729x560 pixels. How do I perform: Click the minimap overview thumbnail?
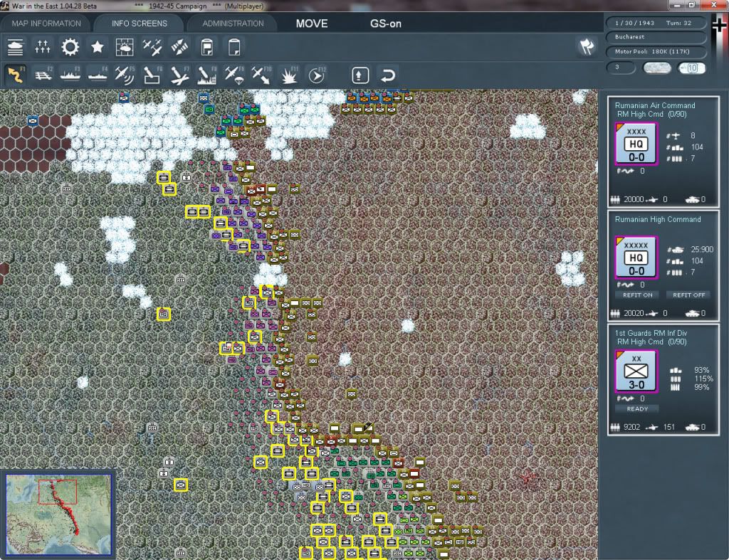[x=58, y=514]
